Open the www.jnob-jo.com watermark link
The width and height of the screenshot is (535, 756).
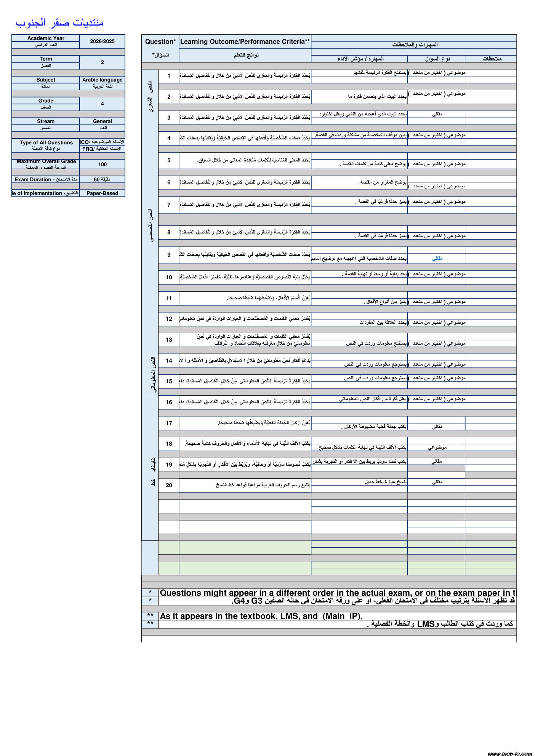click(x=509, y=753)
